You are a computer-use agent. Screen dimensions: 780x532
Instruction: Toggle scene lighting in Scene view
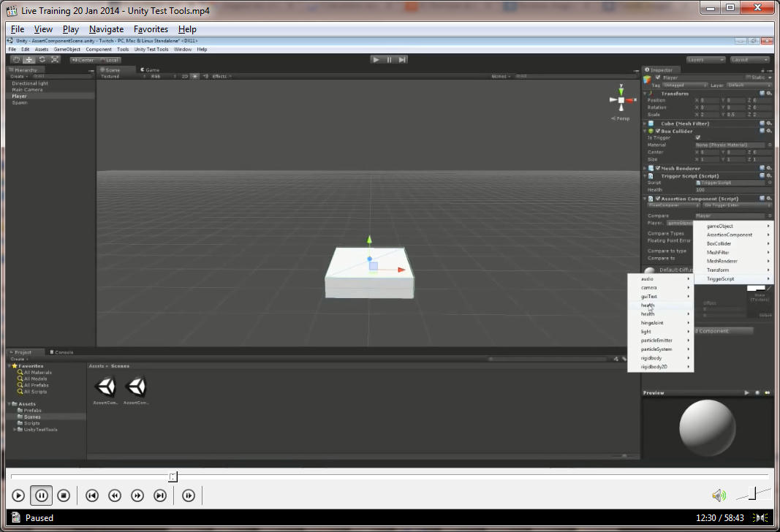click(x=195, y=77)
